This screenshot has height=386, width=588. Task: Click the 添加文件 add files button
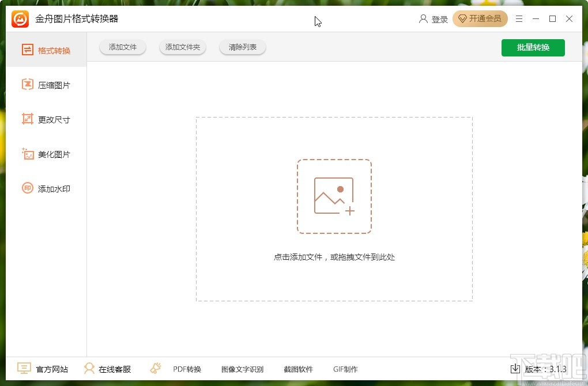[x=122, y=47]
